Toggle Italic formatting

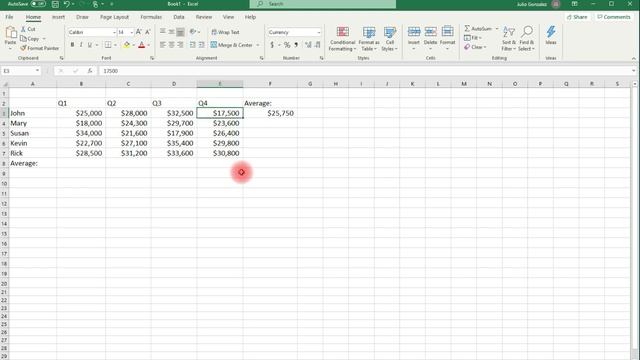[81, 45]
